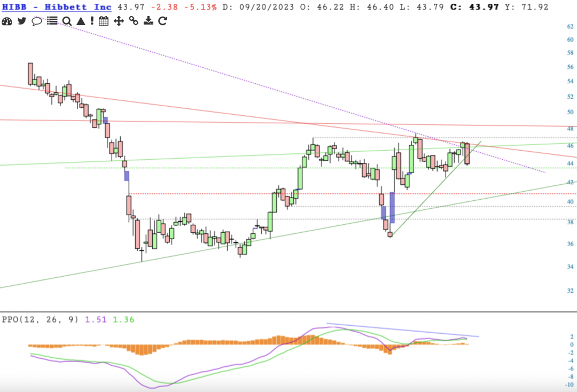Click the purple PPO value 1.51
Image resolution: width=577 pixels, height=392 pixels.
pyautogui.click(x=96, y=319)
